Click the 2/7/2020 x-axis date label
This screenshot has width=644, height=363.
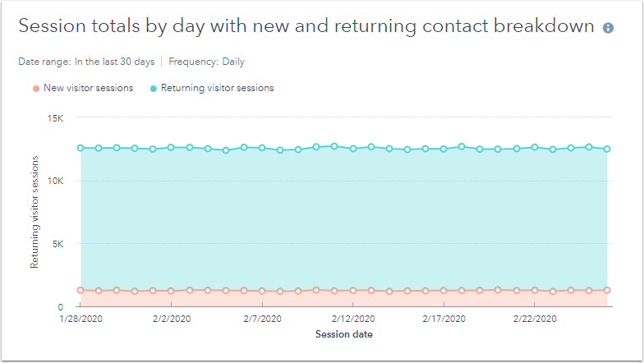[262, 319]
